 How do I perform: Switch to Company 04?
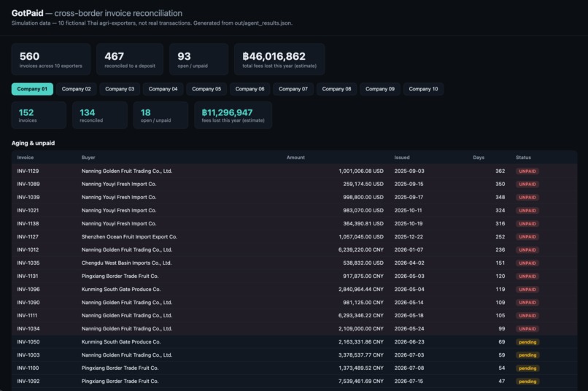pyautogui.click(x=163, y=89)
